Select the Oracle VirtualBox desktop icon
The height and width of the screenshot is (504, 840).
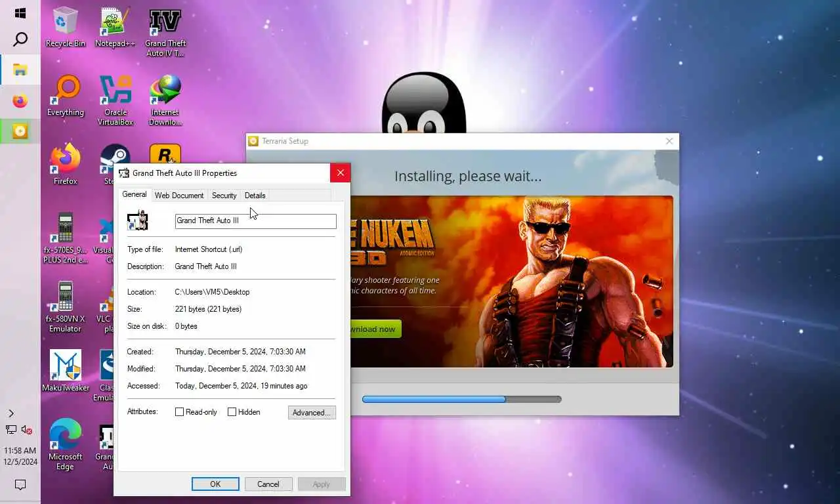[115, 100]
